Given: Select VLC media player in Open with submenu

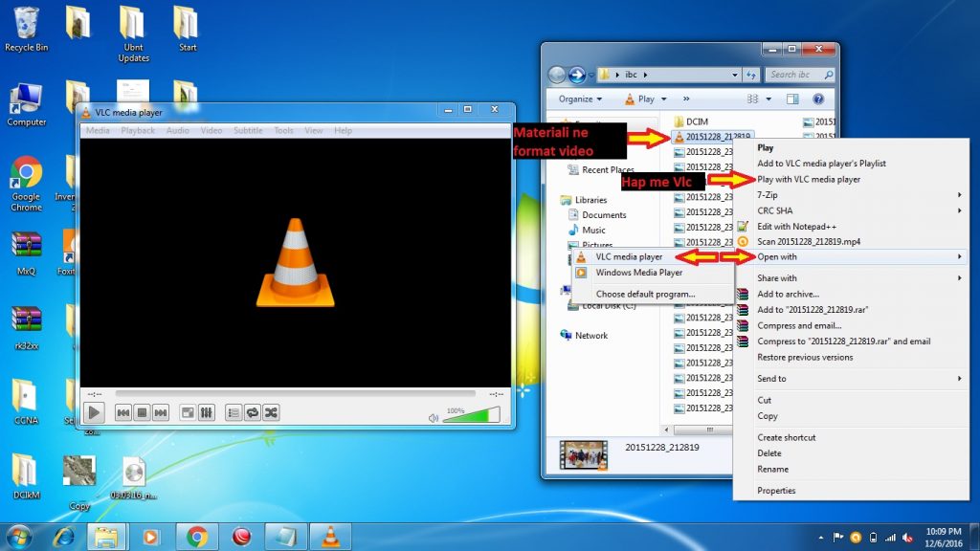Looking at the screenshot, I should click(x=653, y=256).
